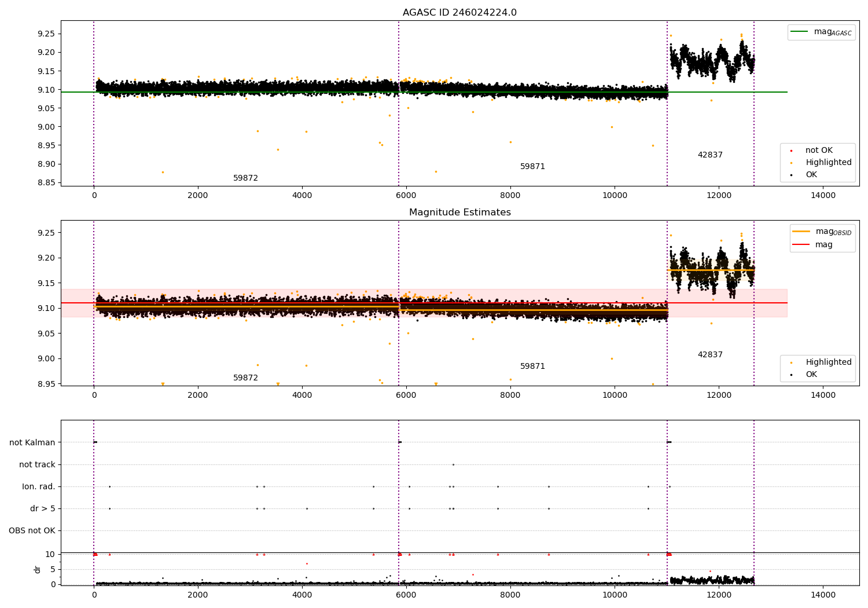
Task: Click '10000' x-tick on Magnitude Estimates plot
Action: (x=615, y=395)
